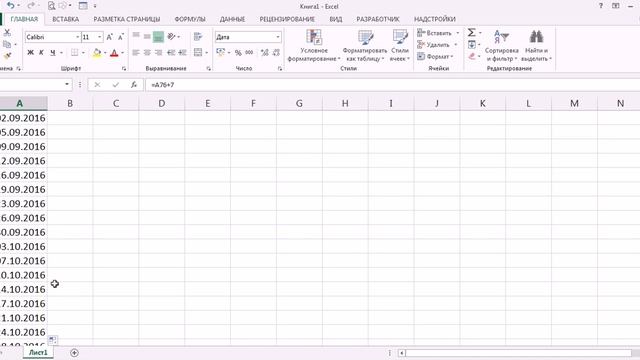Screen dimensions: 640x360
Task: Apply the Comma style 000 icon
Action: 249,53
